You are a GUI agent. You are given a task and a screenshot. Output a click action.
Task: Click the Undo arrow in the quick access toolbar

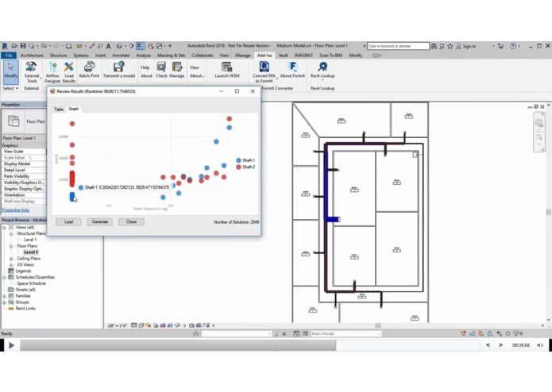click(44, 46)
